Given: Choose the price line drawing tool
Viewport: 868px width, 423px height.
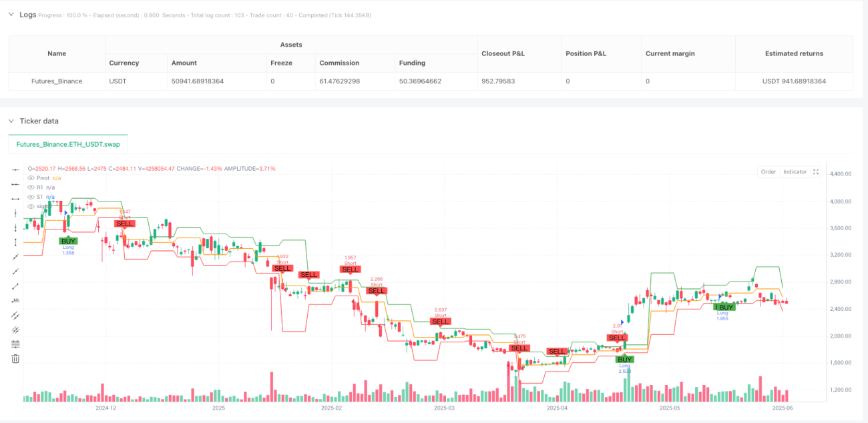Looking at the screenshot, I should [16, 300].
